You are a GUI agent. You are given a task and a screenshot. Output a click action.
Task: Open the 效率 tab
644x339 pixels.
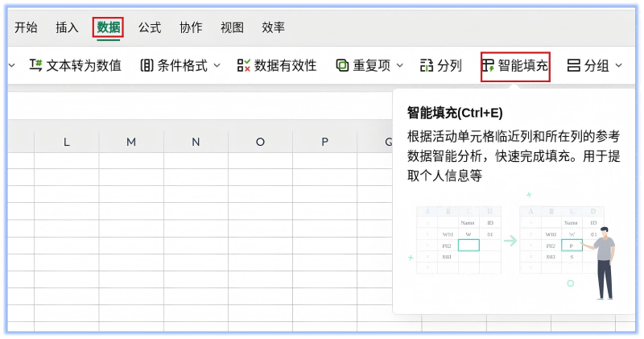tap(273, 27)
